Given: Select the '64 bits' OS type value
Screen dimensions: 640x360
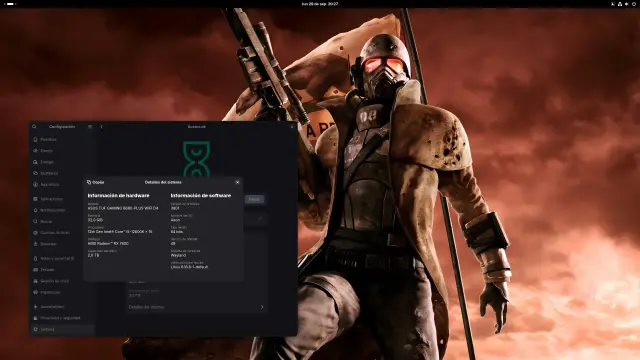Looking at the screenshot, I should (177, 232).
